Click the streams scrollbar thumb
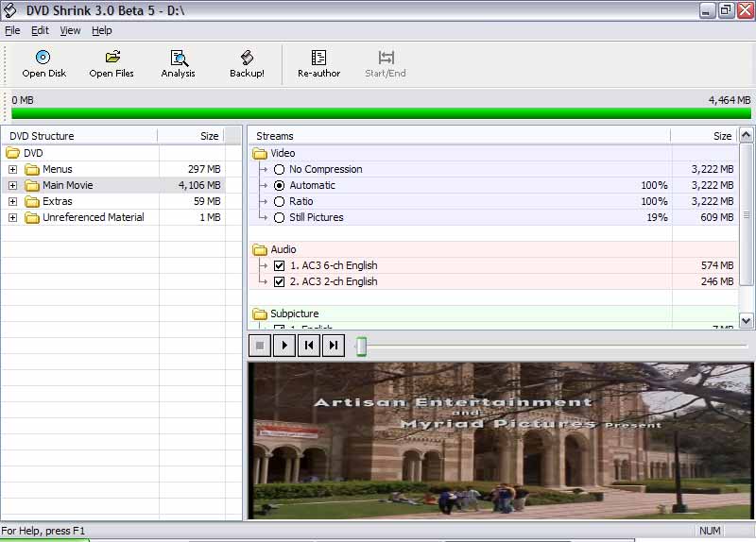This screenshot has width=756, height=542. click(746, 214)
